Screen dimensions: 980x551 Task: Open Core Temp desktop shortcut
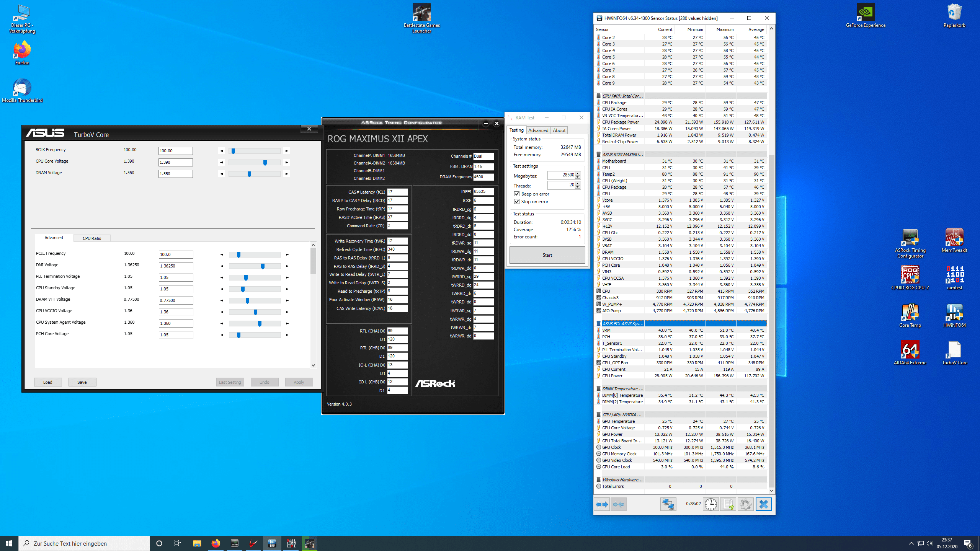coord(910,316)
